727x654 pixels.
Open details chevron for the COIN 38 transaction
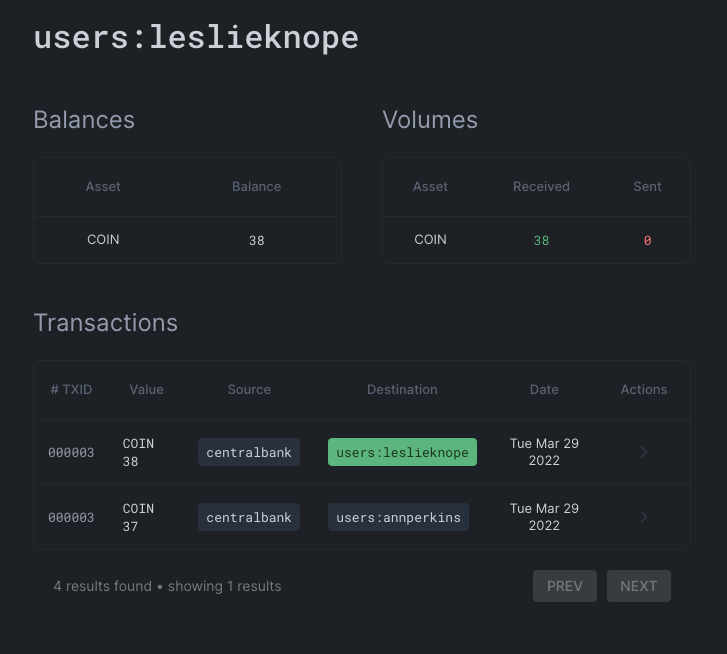point(643,452)
